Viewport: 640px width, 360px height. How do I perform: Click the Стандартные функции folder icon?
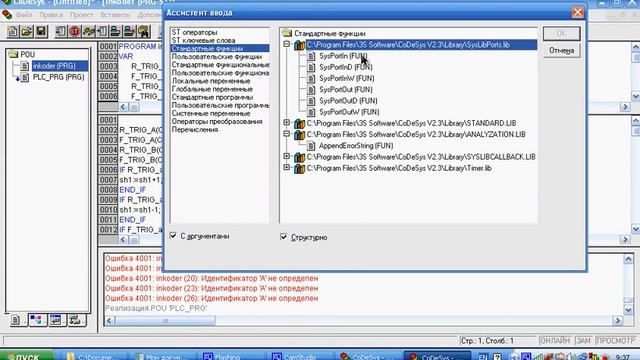pos(287,33)
